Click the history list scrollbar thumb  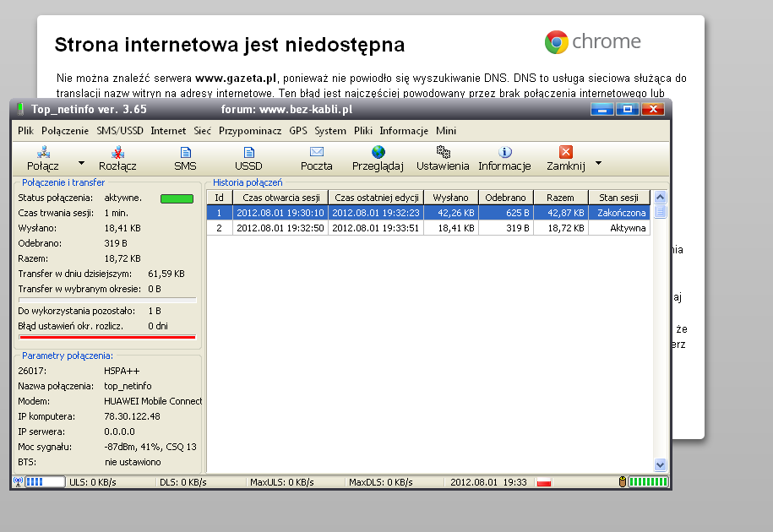click(660, 212)
